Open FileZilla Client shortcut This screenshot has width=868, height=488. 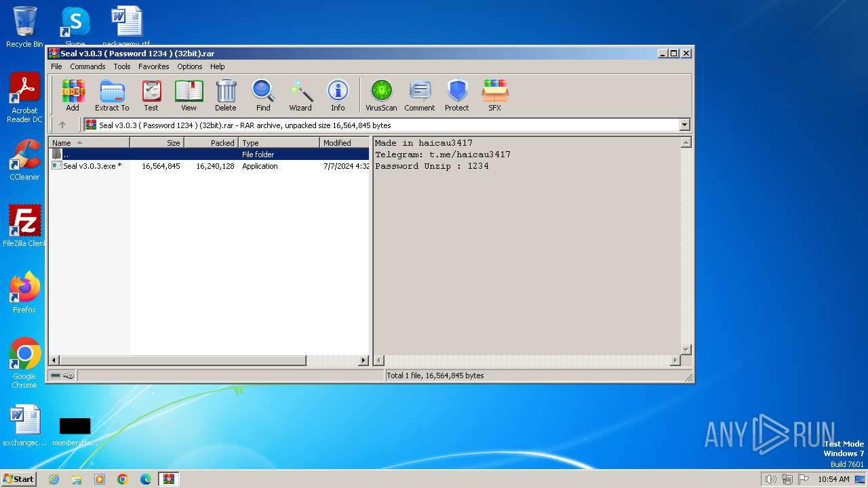coord(24,226)
